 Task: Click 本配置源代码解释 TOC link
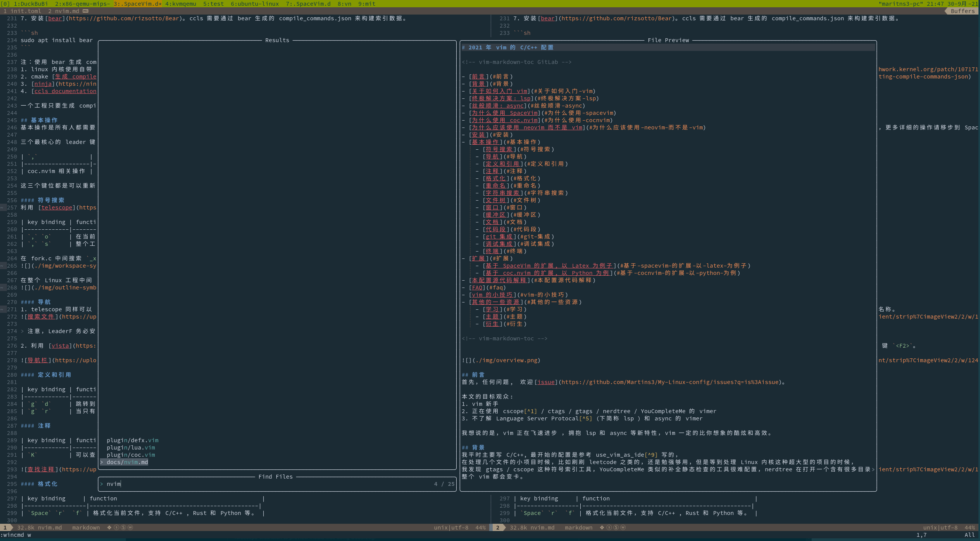tap(499, 280)
